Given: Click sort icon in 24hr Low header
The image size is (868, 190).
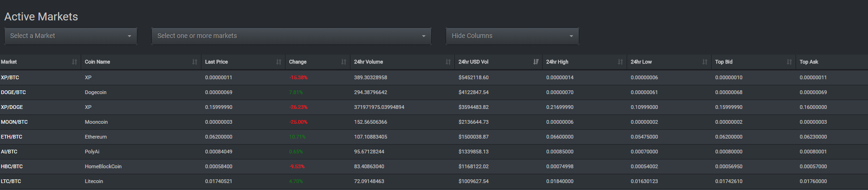Looking at the screenshot, I should (x=705, y=62).
